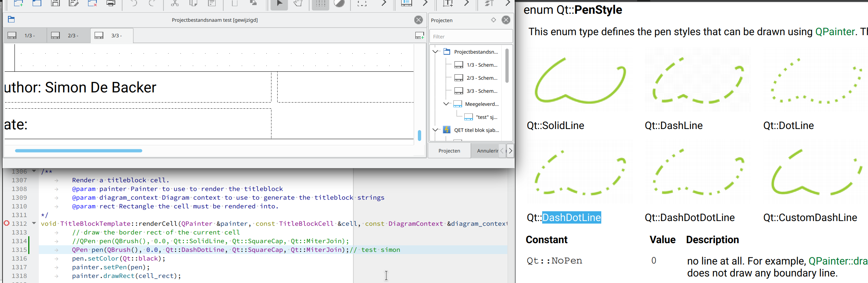Click the add new page icon beside tabs
Image resolution: width=868 pixels, height=283 pixels.
click(x=419, y=36)
